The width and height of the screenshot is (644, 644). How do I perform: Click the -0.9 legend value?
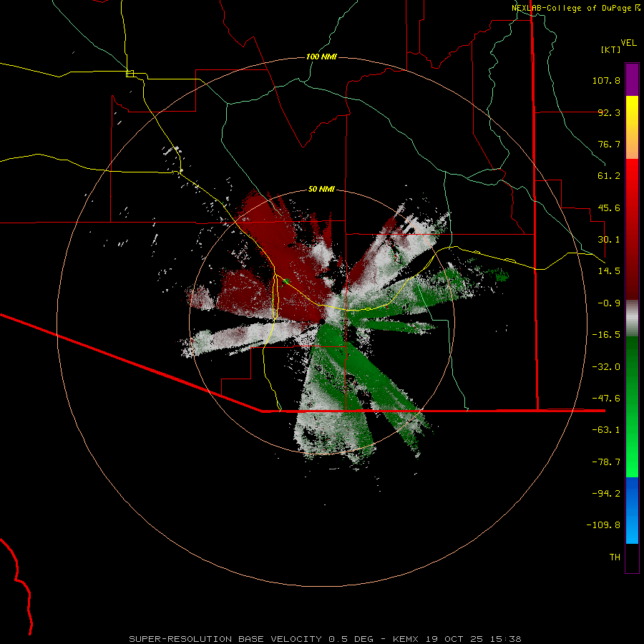[x=609, y=303]
